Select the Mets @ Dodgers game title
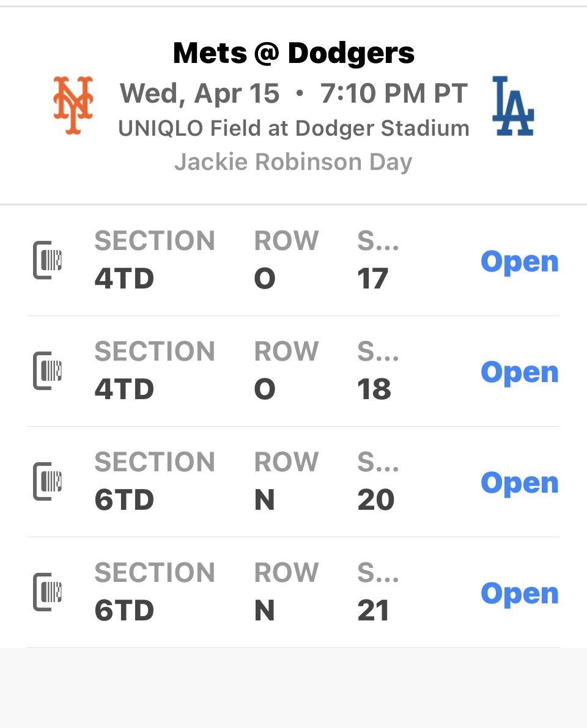The image size is (587, 728). [x=293, y=53]
